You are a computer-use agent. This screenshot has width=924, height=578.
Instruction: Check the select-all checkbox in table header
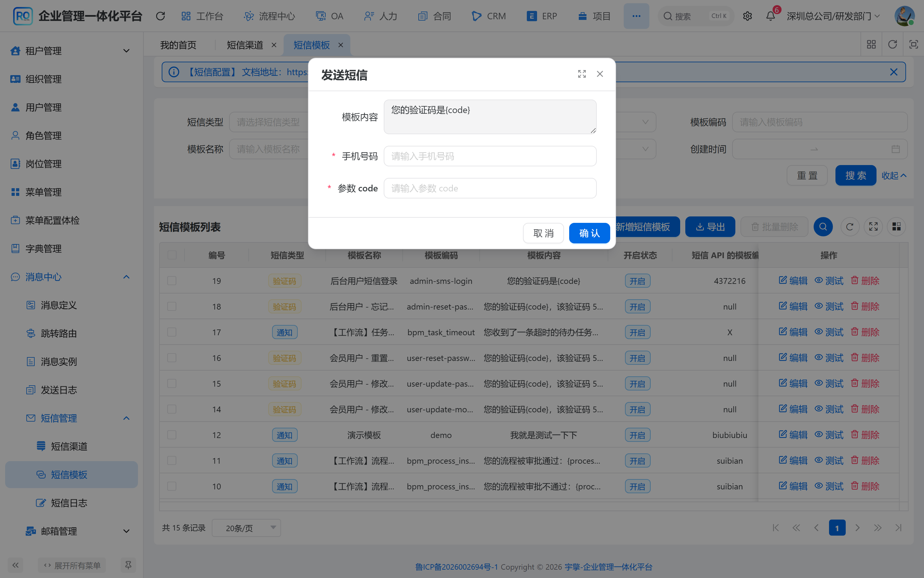click(172, 255)
